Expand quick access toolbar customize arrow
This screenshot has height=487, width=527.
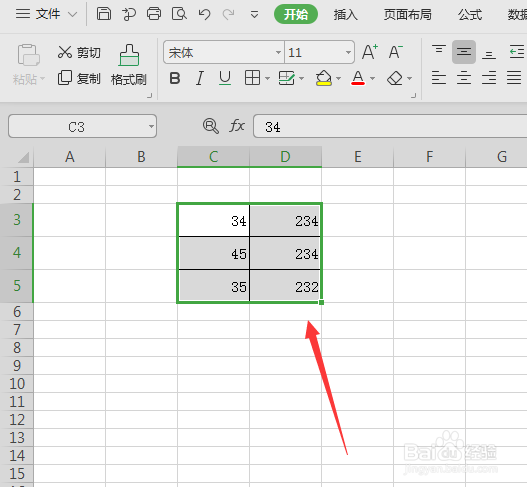coord(254,14)
